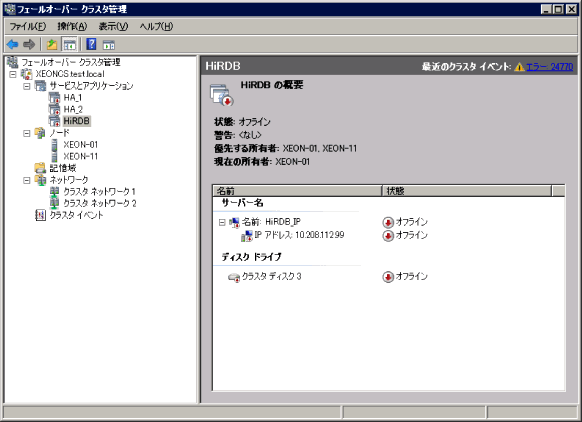The width and height of the screenshot is (582, 422).
Task: Collapse the ノード tree node
Action: pos(27,133)
